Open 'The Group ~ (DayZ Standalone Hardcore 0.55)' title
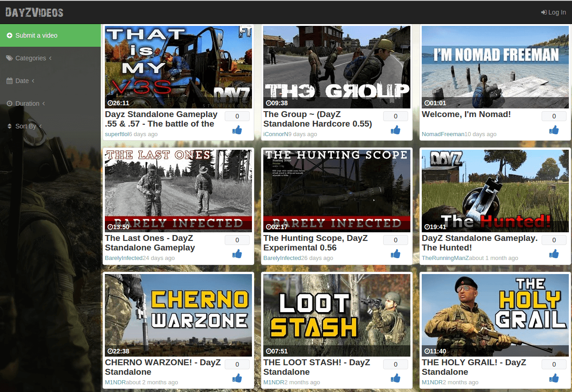The width and height of the screenshot is (572, 392). [318, 119]
